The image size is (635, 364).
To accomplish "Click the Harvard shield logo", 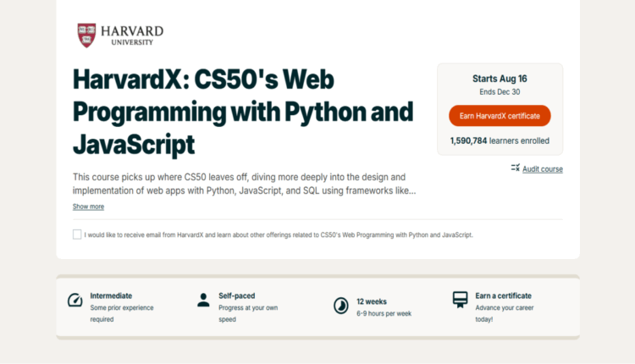I will coord(86,35).
